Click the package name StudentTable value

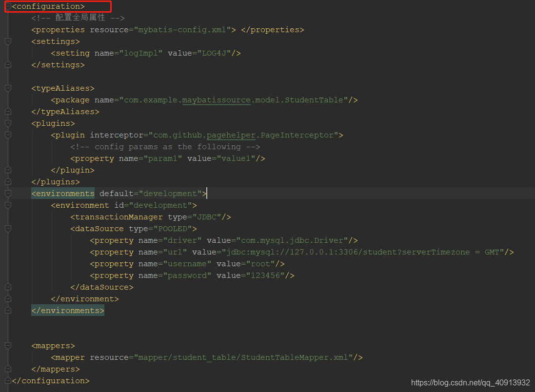(234, 100)
